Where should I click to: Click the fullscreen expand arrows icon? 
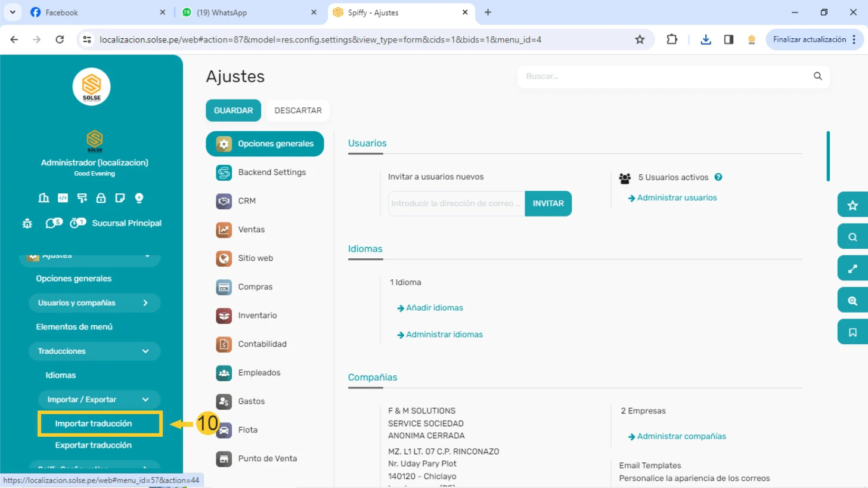(852, 269)
